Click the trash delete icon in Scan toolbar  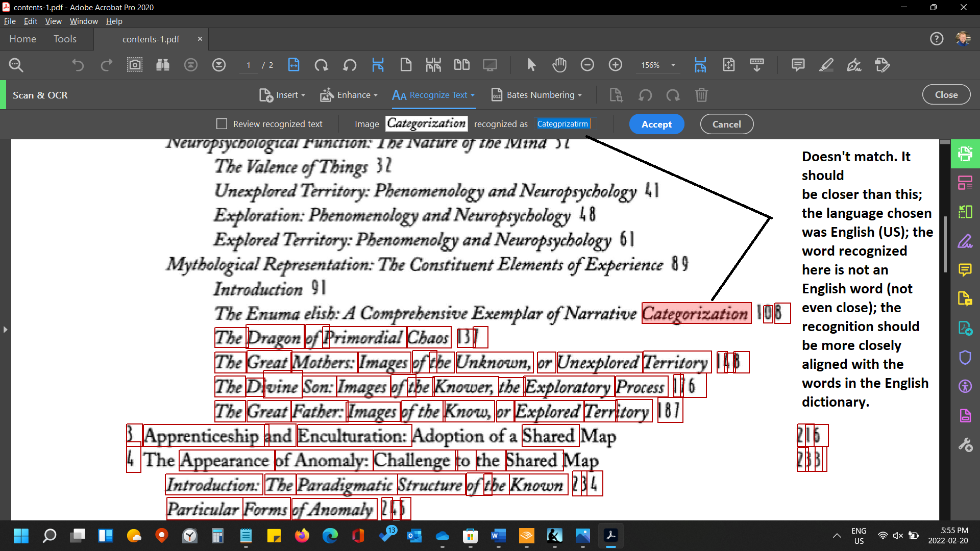tap(701, 95)
